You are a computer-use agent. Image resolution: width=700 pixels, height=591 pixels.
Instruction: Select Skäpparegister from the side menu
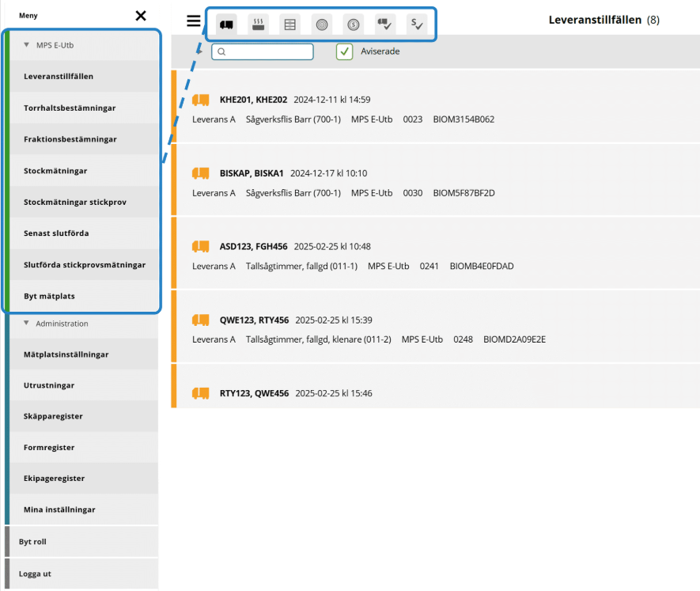click(53, 416)
